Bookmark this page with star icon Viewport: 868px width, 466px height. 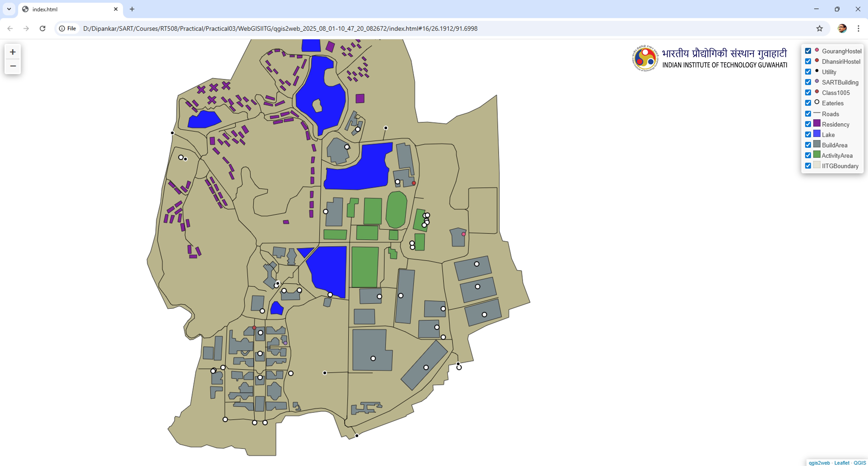pyautogui.click(x=819, y=28)
